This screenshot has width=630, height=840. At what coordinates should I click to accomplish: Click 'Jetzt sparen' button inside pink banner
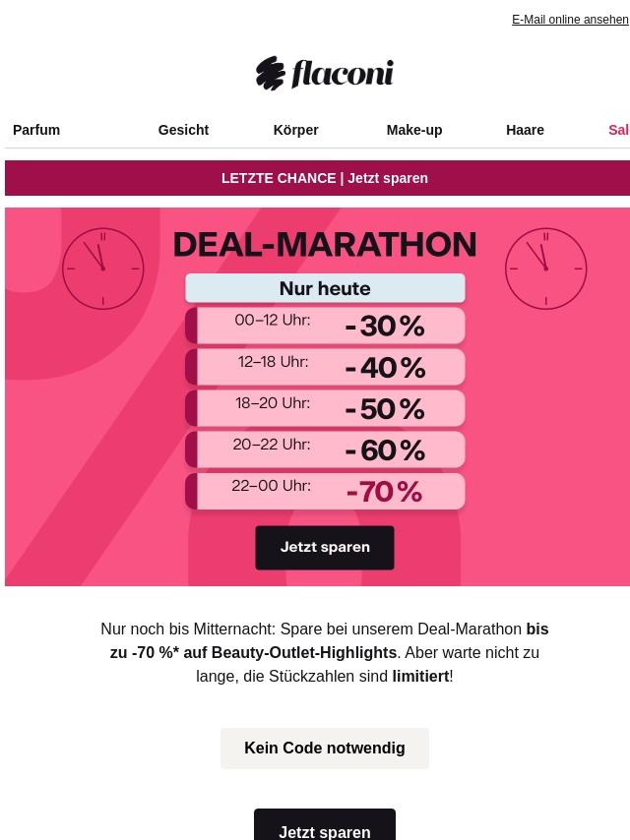325,548
